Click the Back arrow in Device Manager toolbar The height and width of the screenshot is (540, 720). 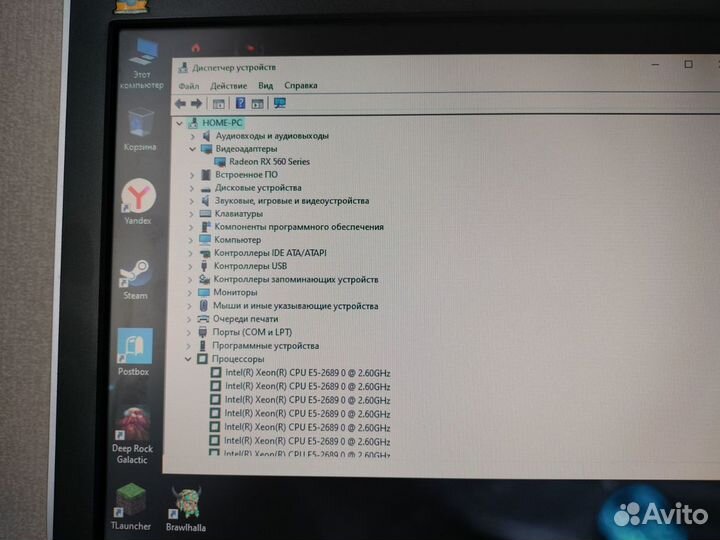(180, 103)
